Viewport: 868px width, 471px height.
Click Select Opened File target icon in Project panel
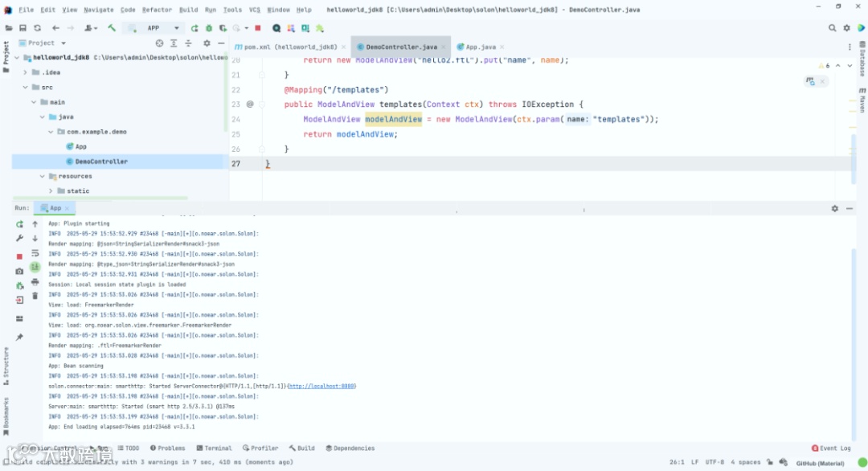[x=159, y=43]
